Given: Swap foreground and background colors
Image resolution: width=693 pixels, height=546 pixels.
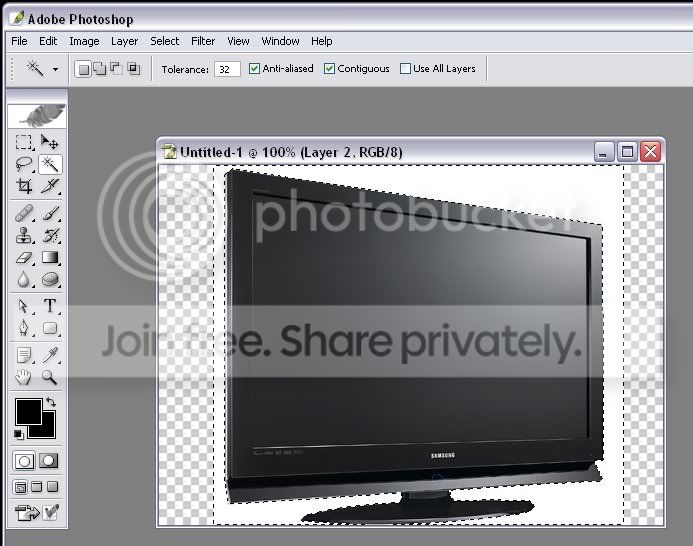Looking at the screenshot, I should click(x=51, y=402).
